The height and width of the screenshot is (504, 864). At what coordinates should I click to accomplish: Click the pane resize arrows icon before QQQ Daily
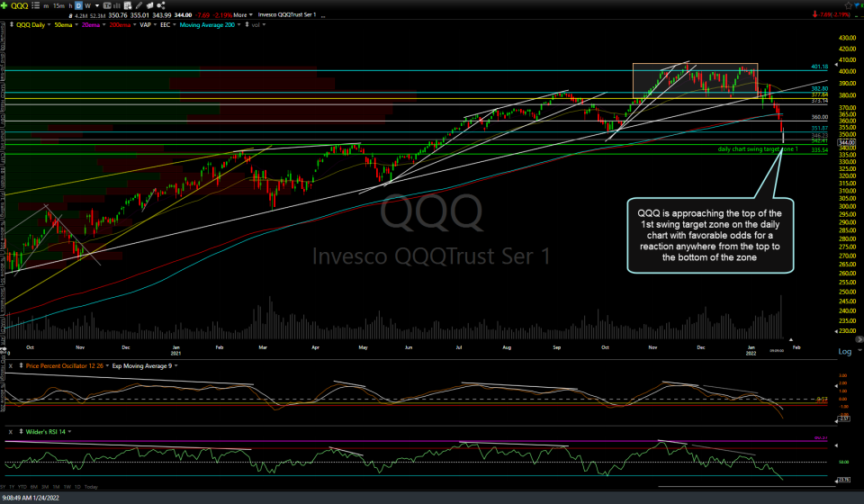coord(12,25)
